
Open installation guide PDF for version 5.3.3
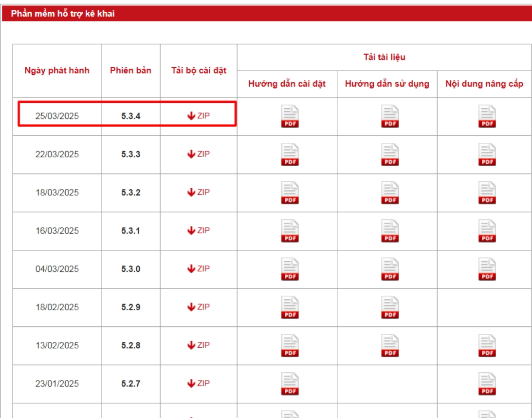[290, 154]
